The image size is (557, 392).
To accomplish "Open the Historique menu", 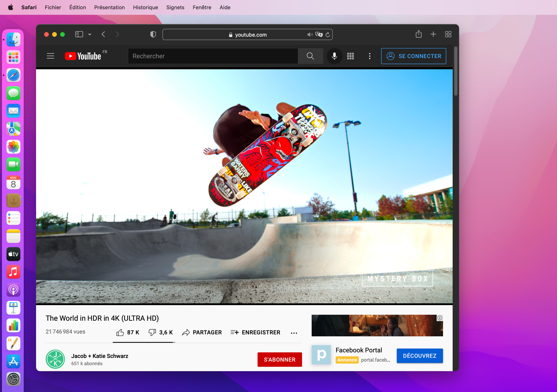I will [x=145, y=7].
